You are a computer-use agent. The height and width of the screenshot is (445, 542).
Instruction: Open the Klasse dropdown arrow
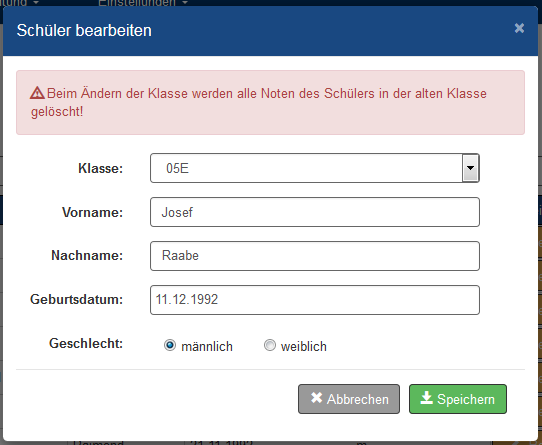[x=470, y=168]
